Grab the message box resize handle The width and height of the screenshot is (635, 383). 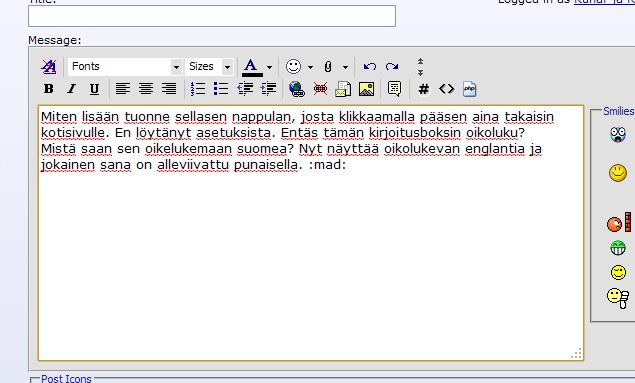coord(576,353)
